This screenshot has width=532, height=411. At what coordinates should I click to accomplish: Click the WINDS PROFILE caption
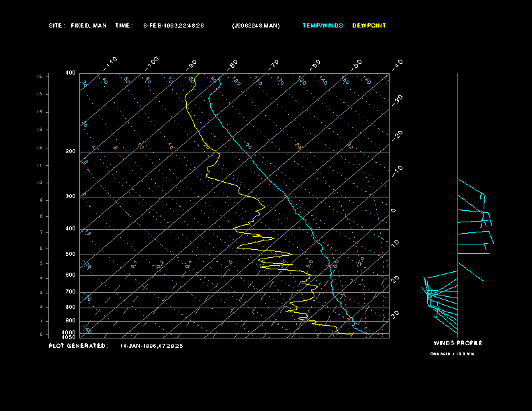[x=457, y=343]
